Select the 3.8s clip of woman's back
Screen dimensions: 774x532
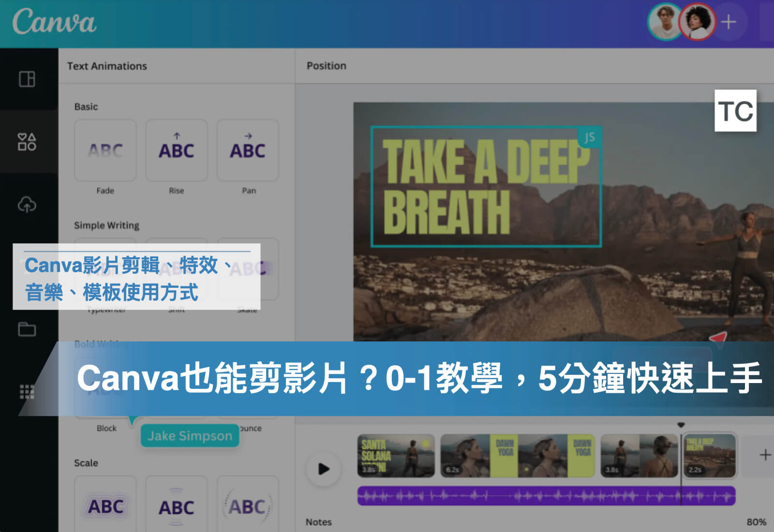tap(639, 456)
